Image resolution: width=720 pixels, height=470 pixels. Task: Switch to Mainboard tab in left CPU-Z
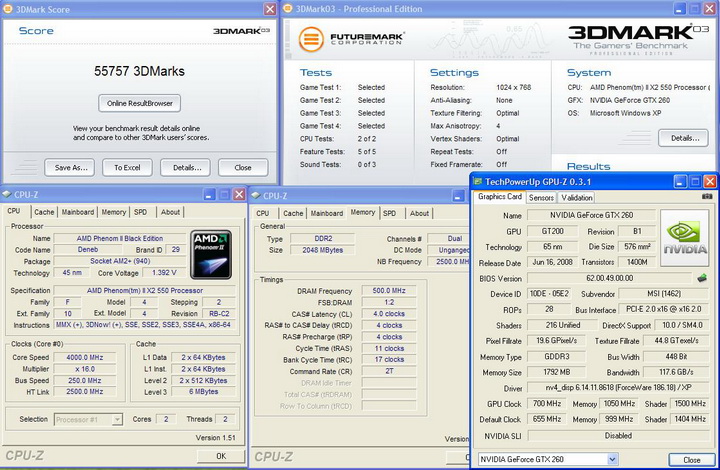78,212
